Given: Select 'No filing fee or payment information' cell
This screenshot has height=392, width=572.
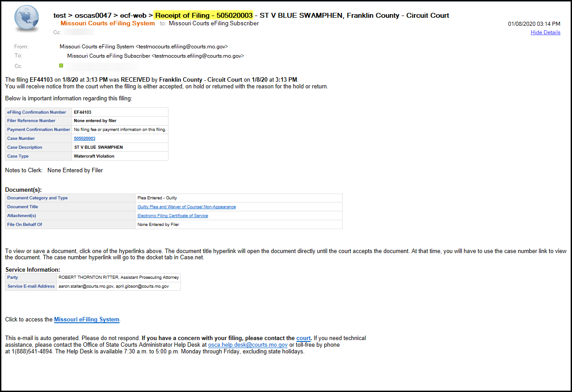Looking at the screenshot, I should click(x=120, y=130).
